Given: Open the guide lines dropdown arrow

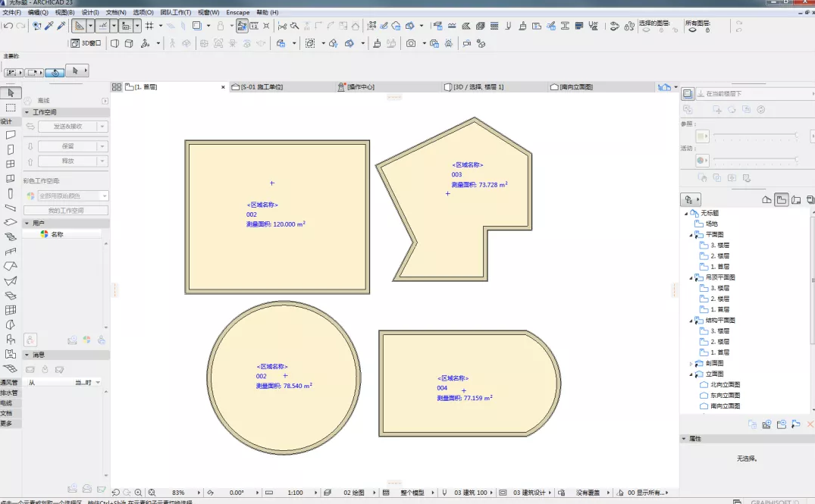Looking at the screenshot, I should (90, 26).
